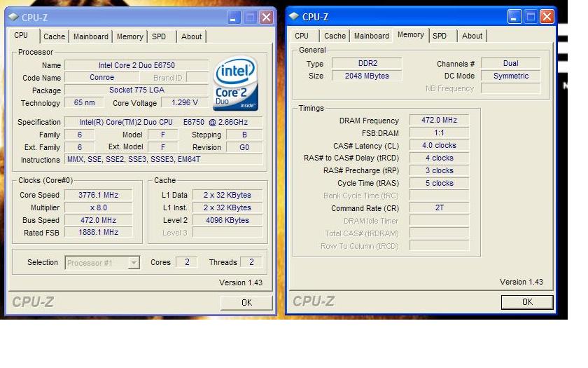Click the RAS# Precharge value '3 clocks'
This screenshot has width=588, height=368.
pos(439,170)
